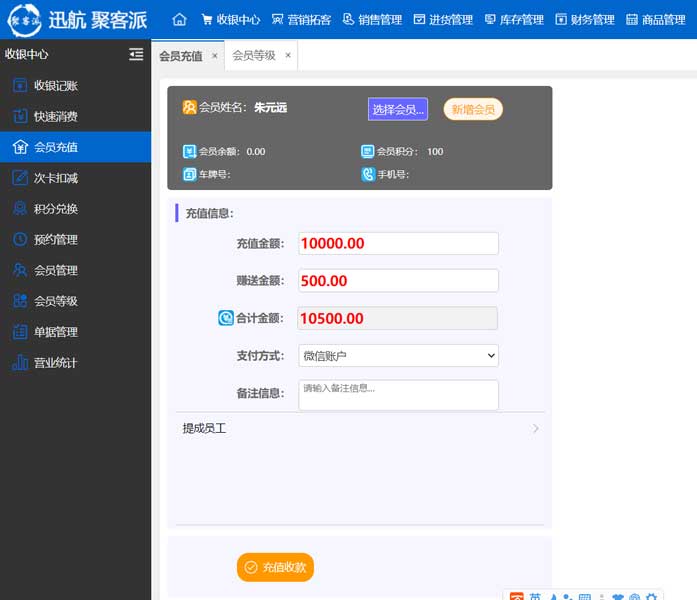This screenshot has width=697, height=600.
Task: Open the 库存管理 menu
Action: click(x=514, y=20)
